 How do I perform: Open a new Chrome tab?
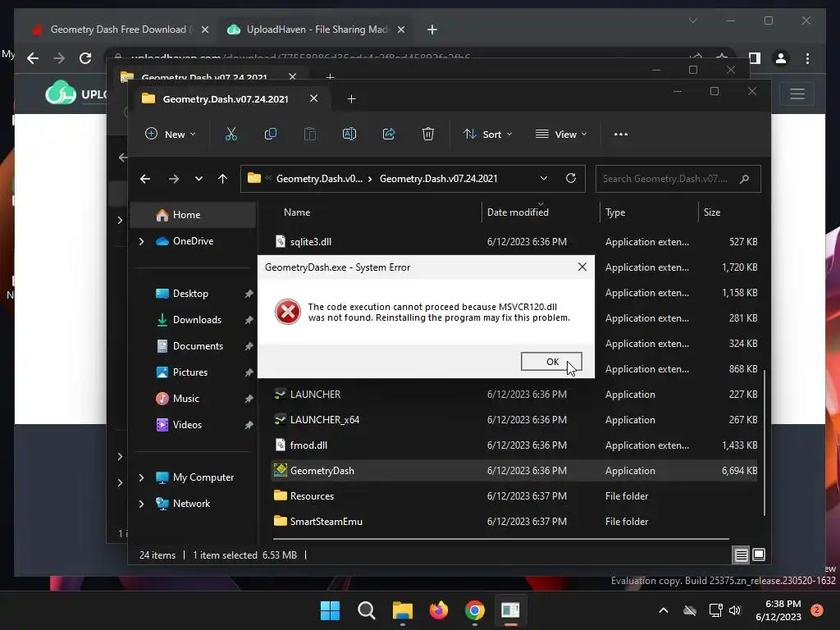point(432,30)
